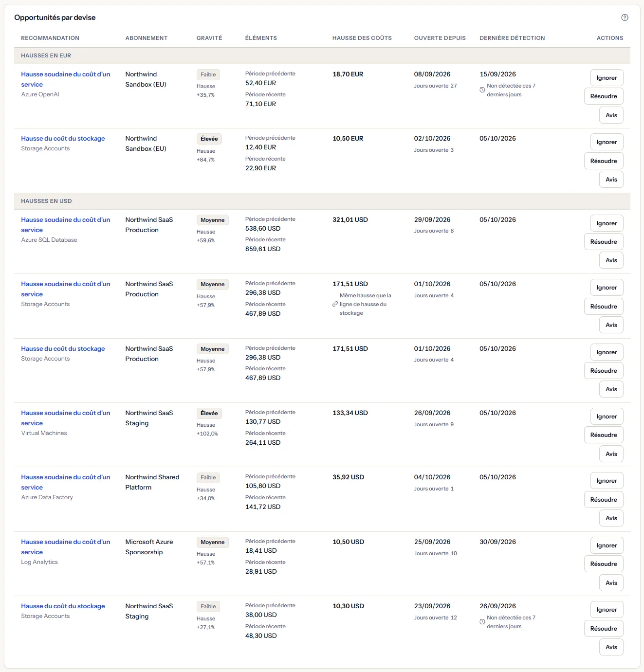Click the Élevée severity badge with +102,0%

(209, 413)
